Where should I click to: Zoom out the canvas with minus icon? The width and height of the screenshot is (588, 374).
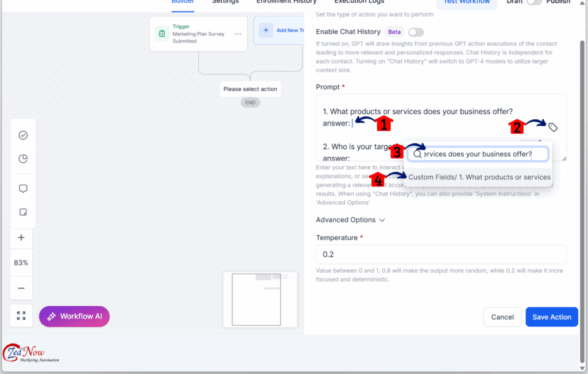[21, 288]
